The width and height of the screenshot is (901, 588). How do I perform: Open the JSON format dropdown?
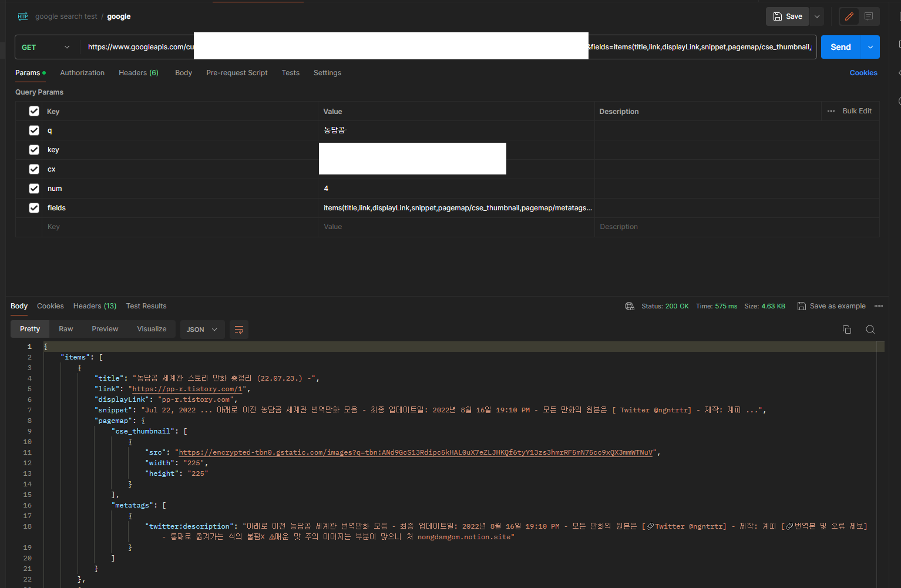pyautogui.click(x=202, y=330)
